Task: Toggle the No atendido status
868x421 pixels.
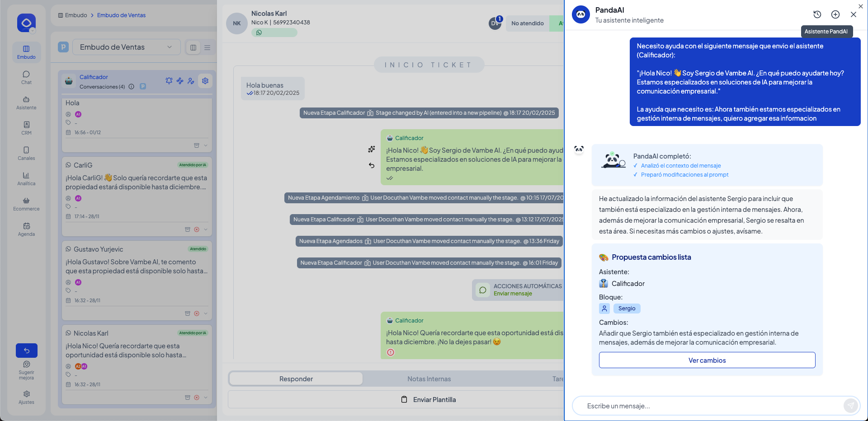Action: 527,23
